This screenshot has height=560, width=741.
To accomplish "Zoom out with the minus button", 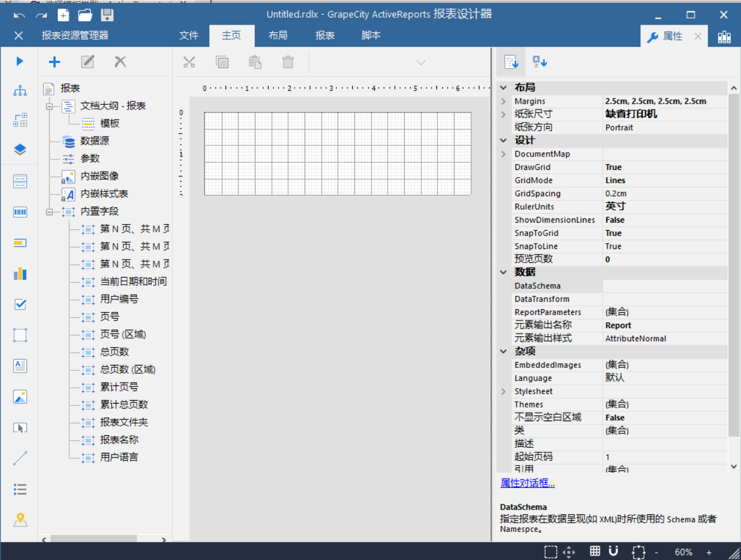I will pyautogui.click(x=657, y=552).
